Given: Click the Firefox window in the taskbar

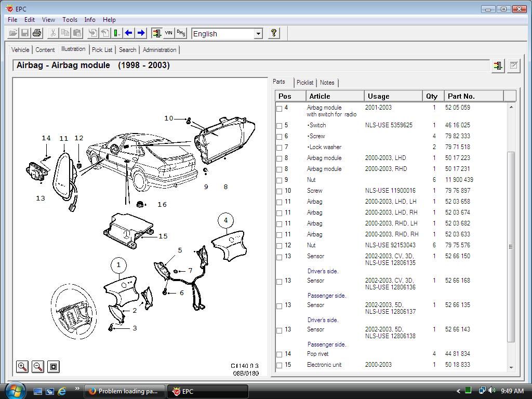Looking at the screenshot, I should click(125, 391).
